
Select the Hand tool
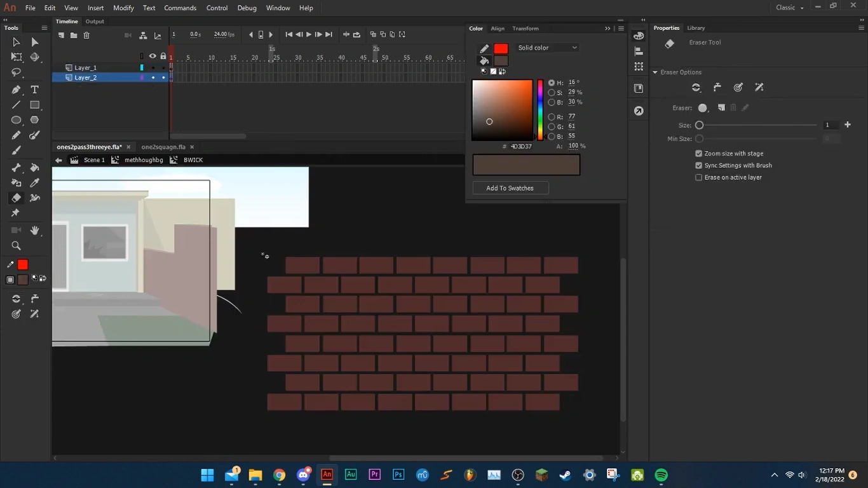[35, 230]
